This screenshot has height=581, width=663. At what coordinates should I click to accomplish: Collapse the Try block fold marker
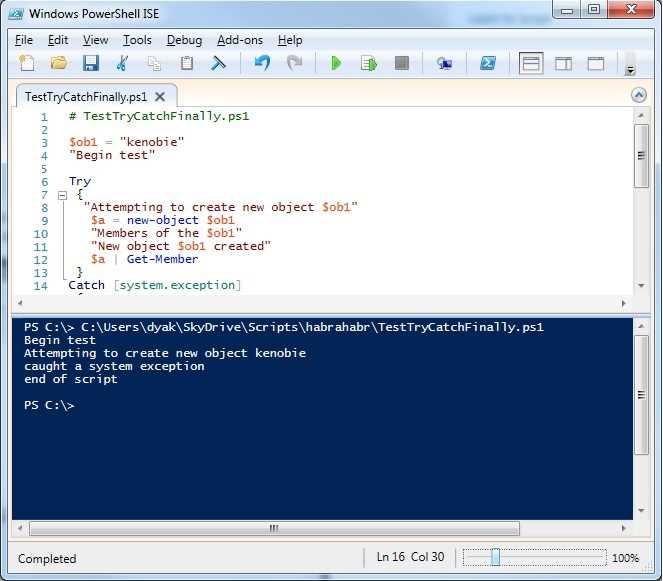[x=63, y=195]
